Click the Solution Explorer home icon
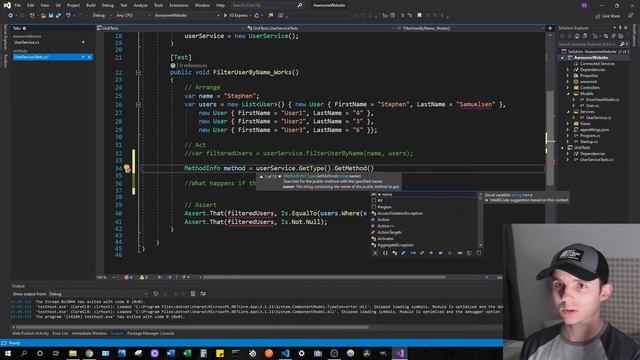The image size is (640, 360). click(x=577, y=36)
